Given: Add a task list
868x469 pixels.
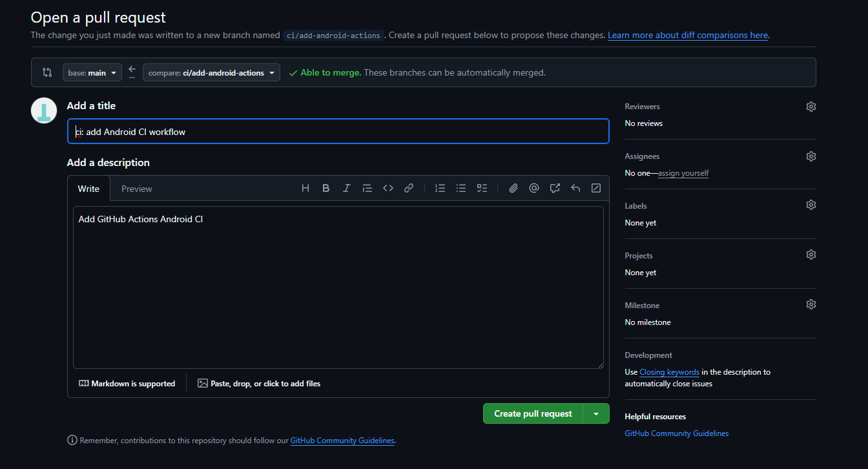Looking at the screenshot, I should point(482,188).
